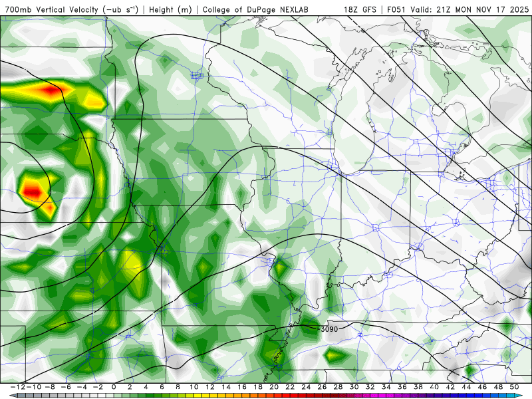
Task: Click the '-2' color bar tick label
Action: pos(98,387)
